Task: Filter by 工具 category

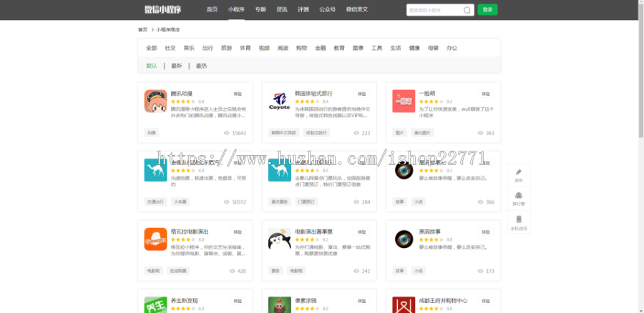Action: tap(376, 48)
